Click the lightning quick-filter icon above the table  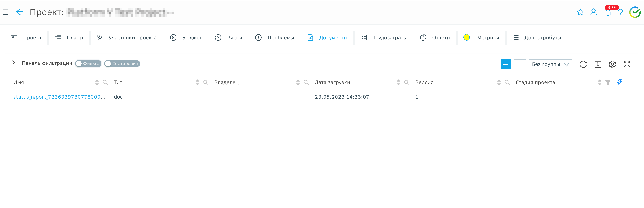point(620,82)
